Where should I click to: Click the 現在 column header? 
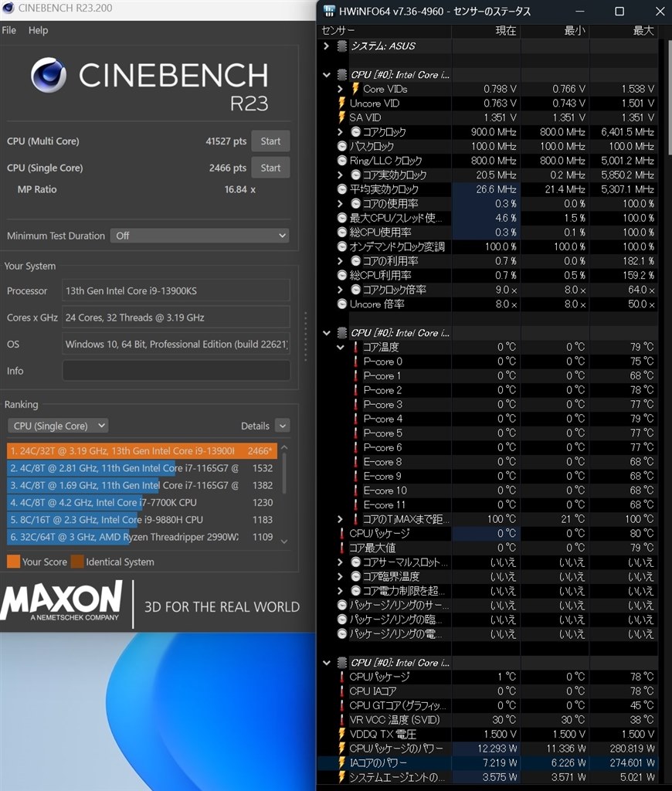pos(487,31)
